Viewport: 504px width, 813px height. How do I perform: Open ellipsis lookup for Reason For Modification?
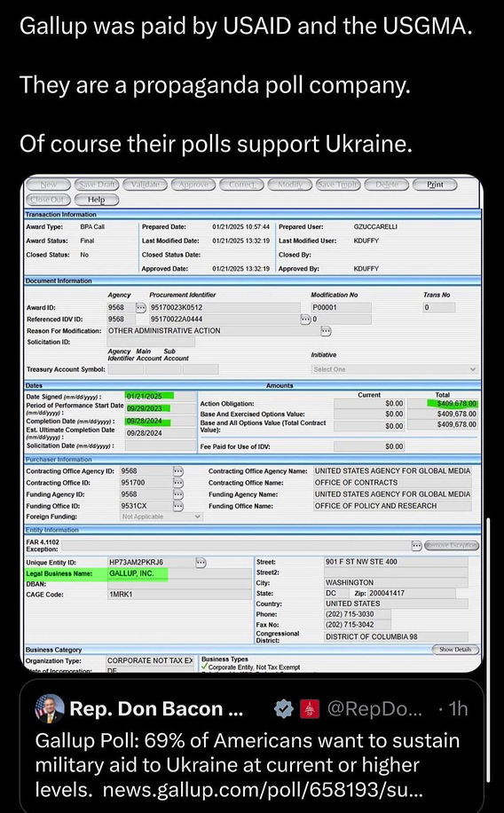coord(327,331)
